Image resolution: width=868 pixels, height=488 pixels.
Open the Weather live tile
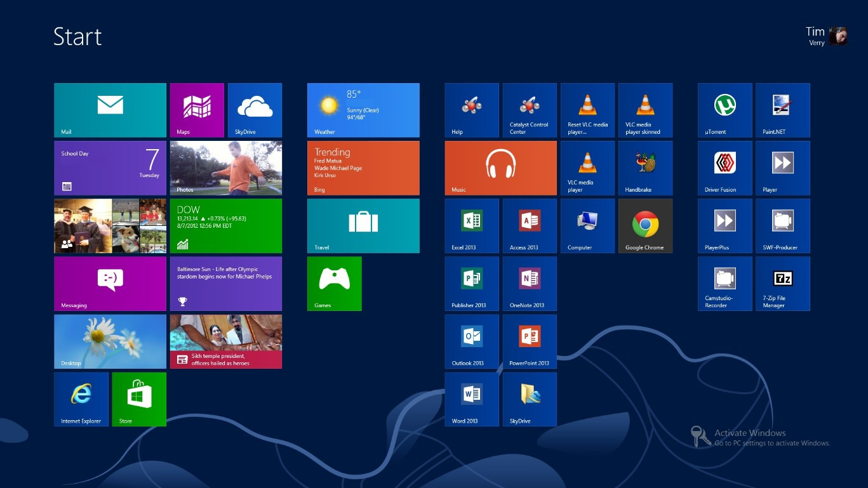363,110
